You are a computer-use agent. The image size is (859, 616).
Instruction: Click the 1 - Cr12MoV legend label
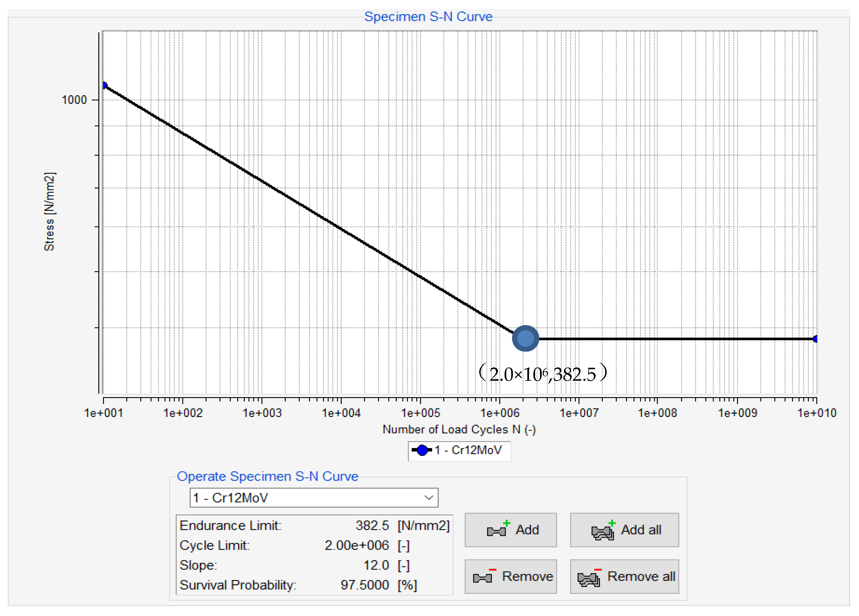(x=468, y=450)
